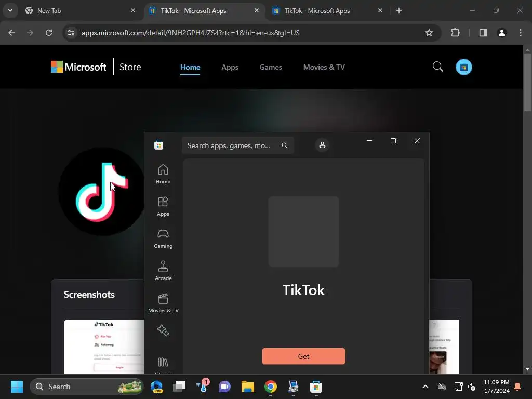Open File Explorer from the taskbar

tap(248, 387)
